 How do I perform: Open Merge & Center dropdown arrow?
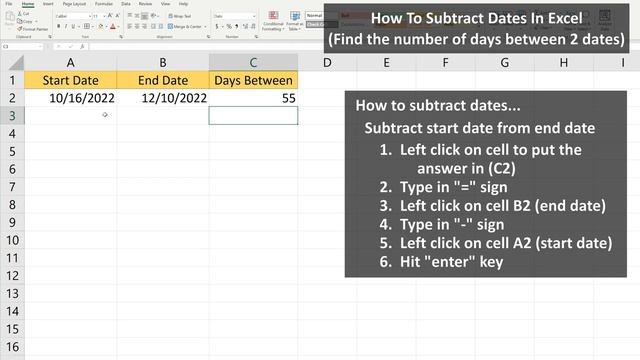205,27
